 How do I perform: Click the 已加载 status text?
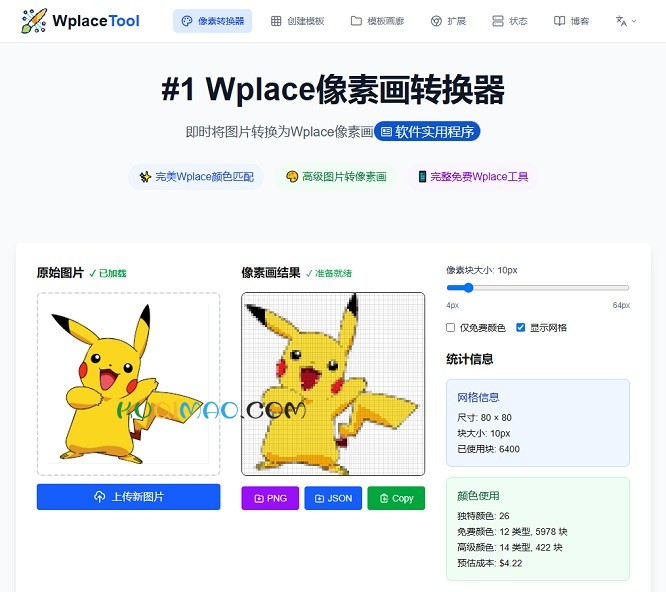[x=108, y=273]
